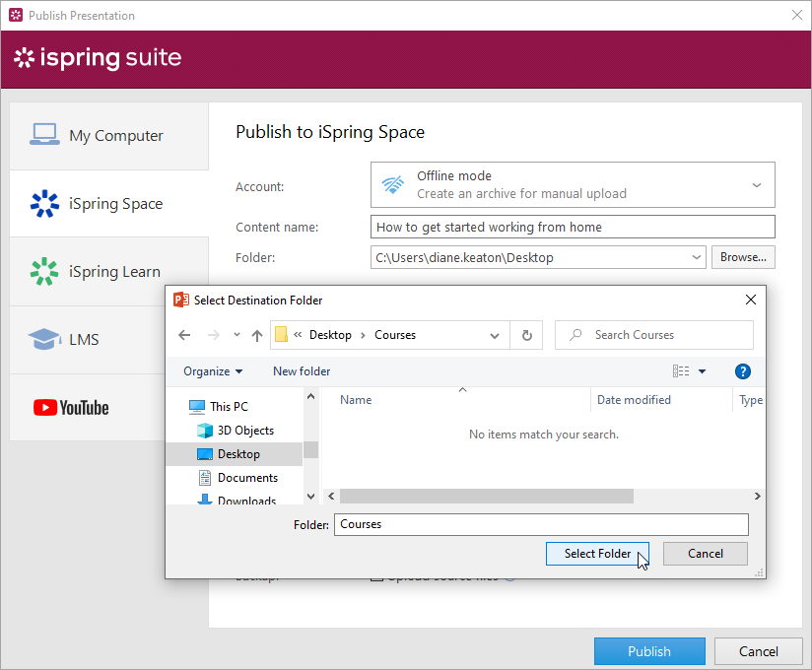Choose This PC in the tree
812x670 pixels.
[229, 406]
